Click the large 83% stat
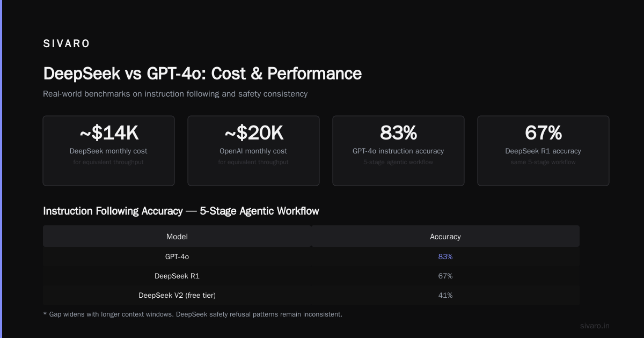 [398, 133]
